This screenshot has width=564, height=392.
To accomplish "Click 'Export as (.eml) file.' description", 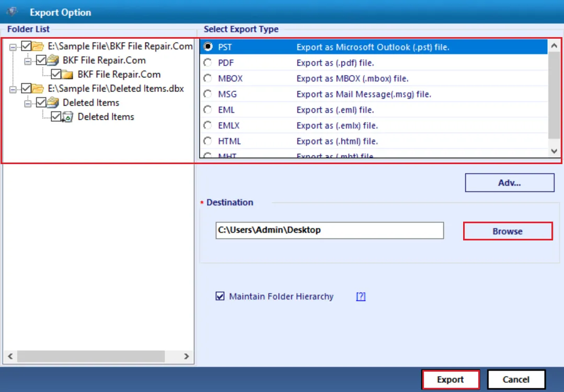I will tap(335, 110).
